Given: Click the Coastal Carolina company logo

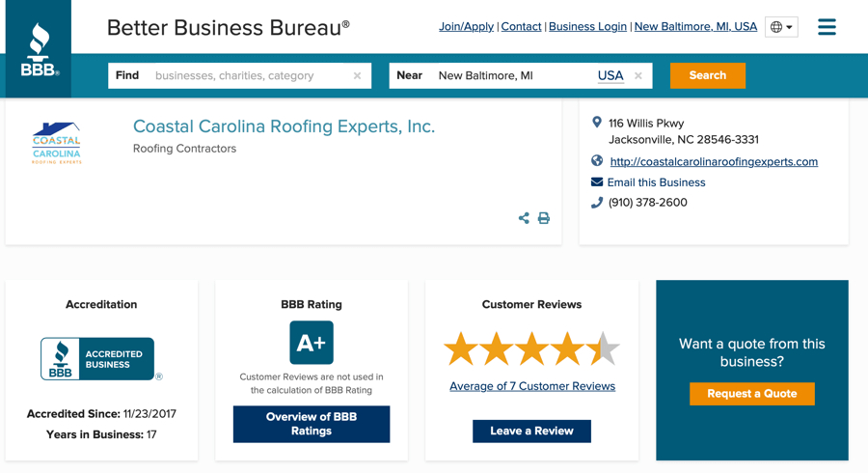Looking at the screenshot, I should click(x=57, y=144).
